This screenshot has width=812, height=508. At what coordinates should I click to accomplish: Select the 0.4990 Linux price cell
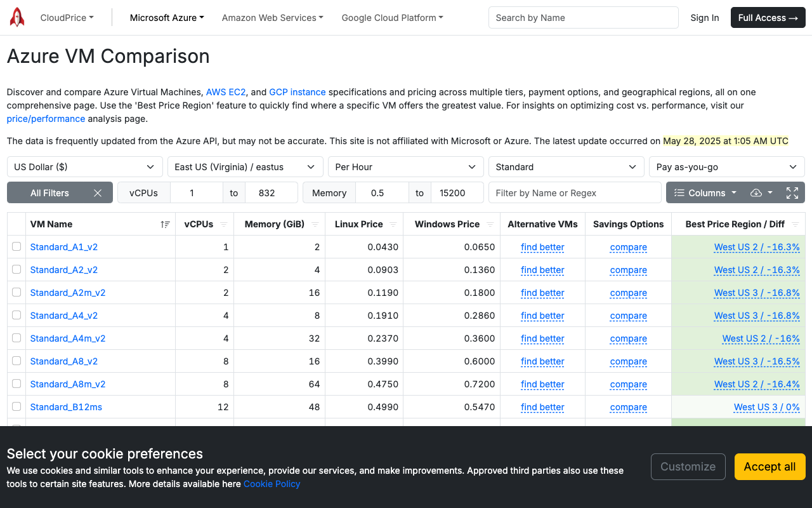(x=364, y=407)
